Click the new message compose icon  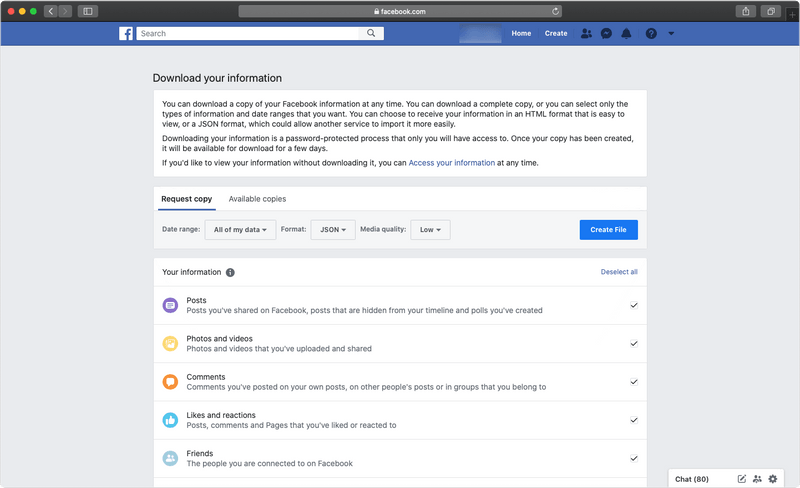click(x=741, y=479)
